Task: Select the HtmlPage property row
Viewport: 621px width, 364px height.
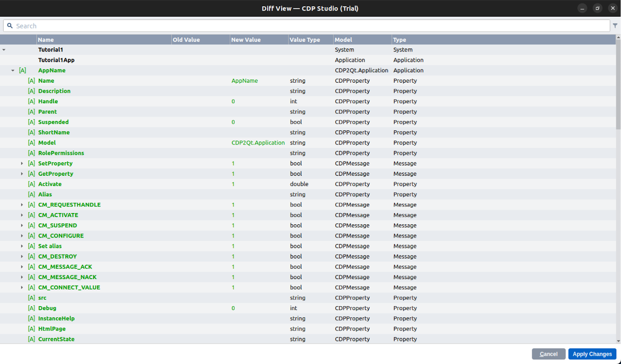Action: click(308, 329)
